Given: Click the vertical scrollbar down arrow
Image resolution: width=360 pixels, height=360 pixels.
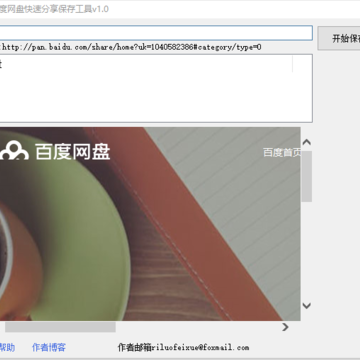Looking at the screenshot, I should click(307, 306).
